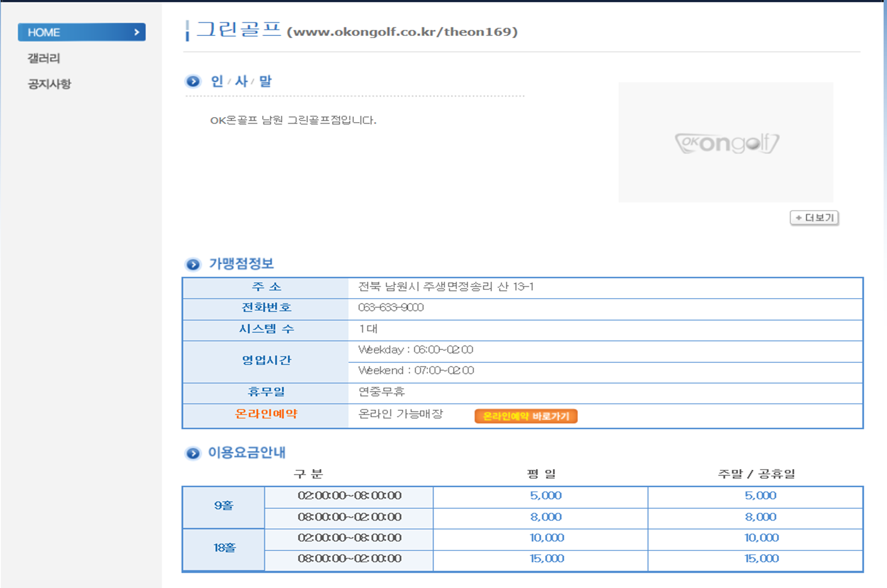Click the 온라인예약 바로가기 button
The width and height of the screenshot is (887, 588).
pyautogui.click(x=526, y=416)
